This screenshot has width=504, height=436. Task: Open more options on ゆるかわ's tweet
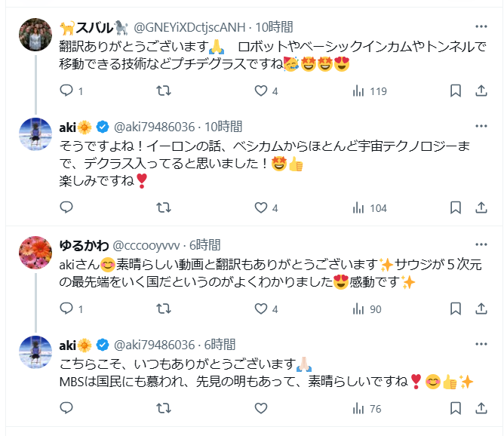click(481, 244)
